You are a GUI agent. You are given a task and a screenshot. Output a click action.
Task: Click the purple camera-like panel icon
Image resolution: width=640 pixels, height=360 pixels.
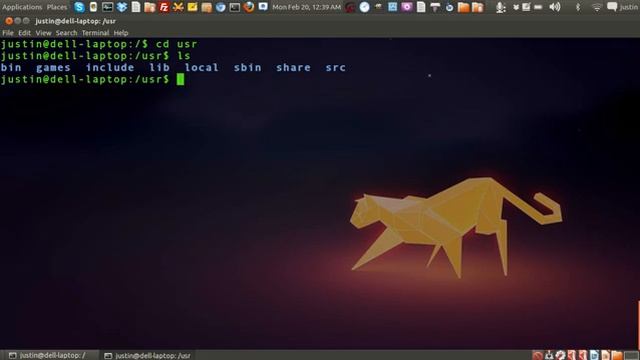click(407, 7)
